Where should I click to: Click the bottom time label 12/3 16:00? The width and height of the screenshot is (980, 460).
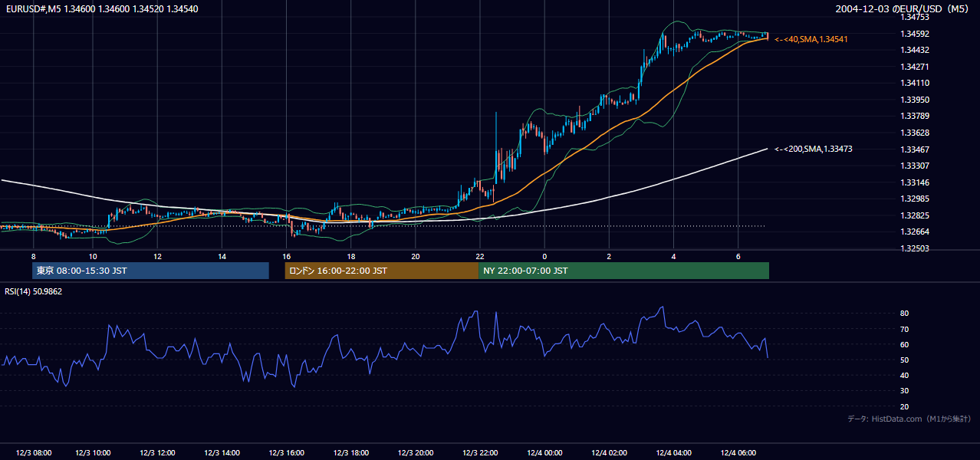click(287, 452)
